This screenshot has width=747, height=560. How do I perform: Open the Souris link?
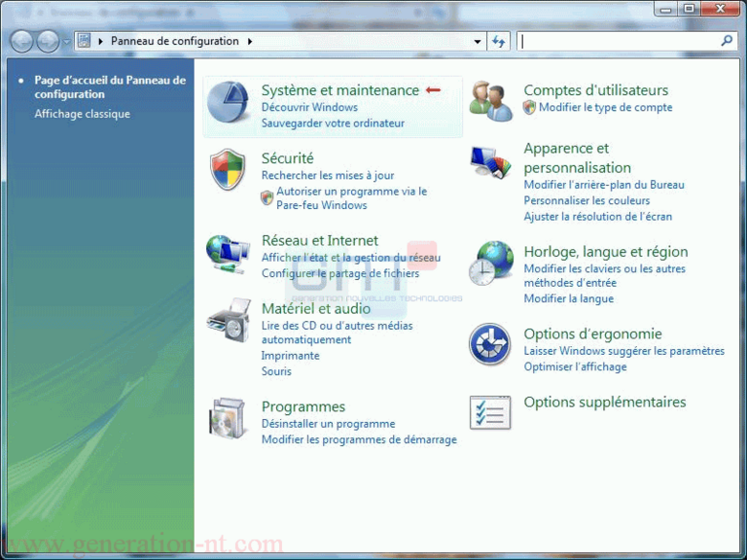coord(276,371)
